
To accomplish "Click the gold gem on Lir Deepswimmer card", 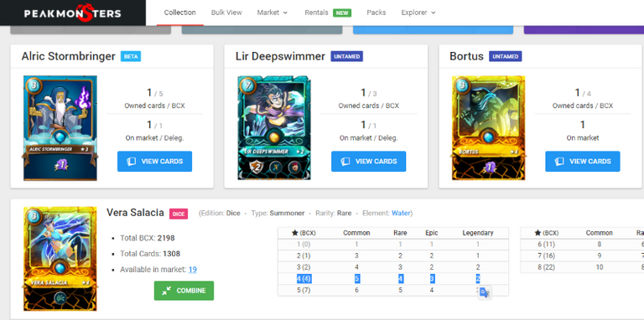I will (274, 137).
